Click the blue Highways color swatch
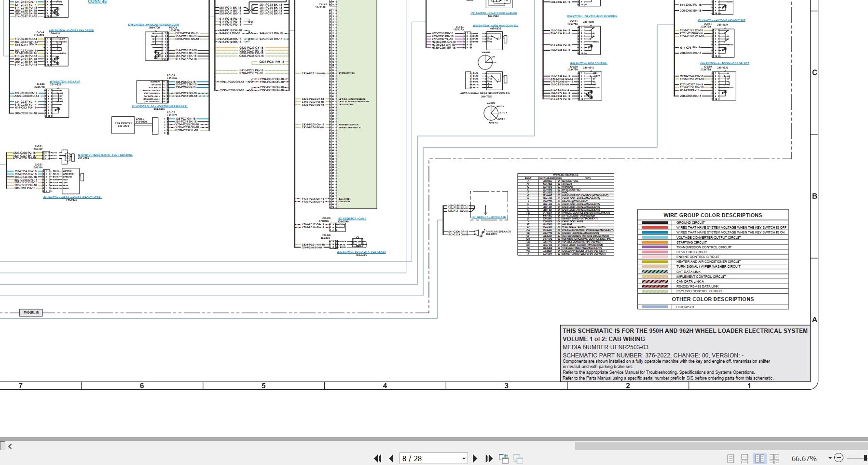 [x=655, y=307]
